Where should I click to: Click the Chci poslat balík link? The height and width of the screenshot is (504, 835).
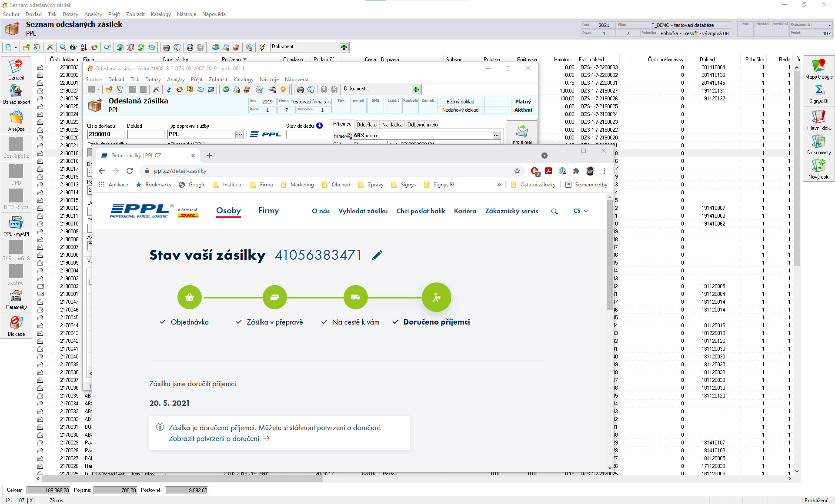tap(421, 211)
